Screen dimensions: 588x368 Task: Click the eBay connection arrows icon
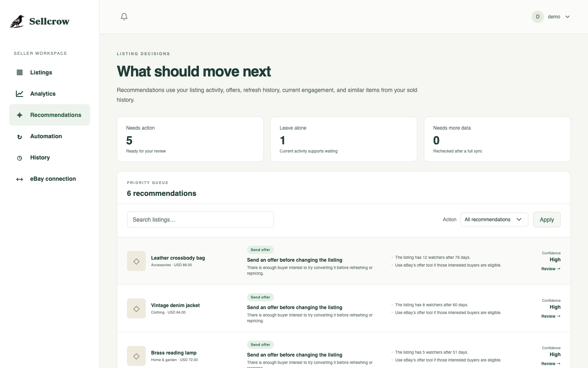[x=20, y=179]
